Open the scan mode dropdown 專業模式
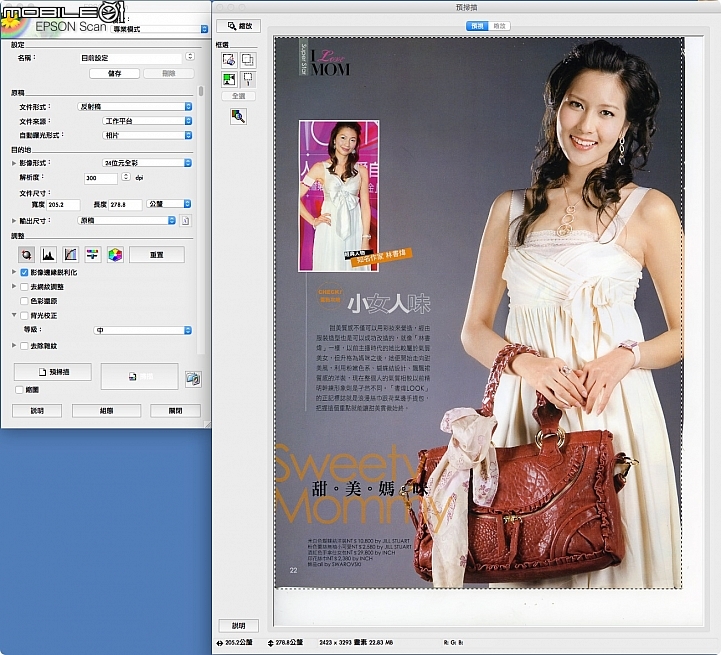The image size is (721, 655). click(x=160, y=29)
